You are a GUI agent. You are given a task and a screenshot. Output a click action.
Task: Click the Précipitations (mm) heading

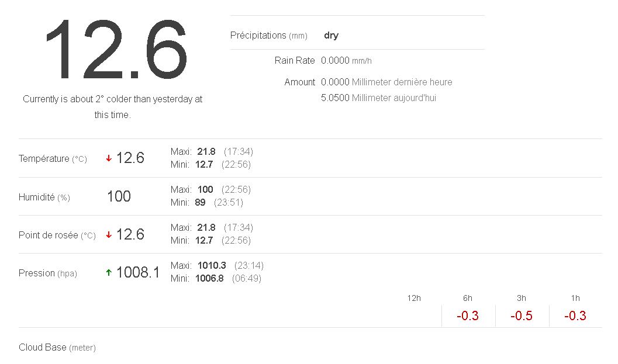click(x=268, y=36)
